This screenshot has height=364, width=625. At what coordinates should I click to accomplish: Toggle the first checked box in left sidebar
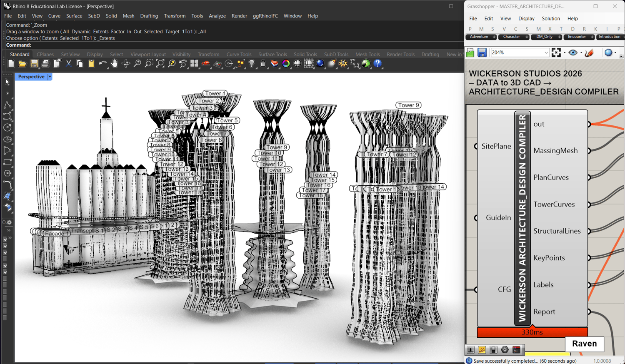tap(5, 239)
